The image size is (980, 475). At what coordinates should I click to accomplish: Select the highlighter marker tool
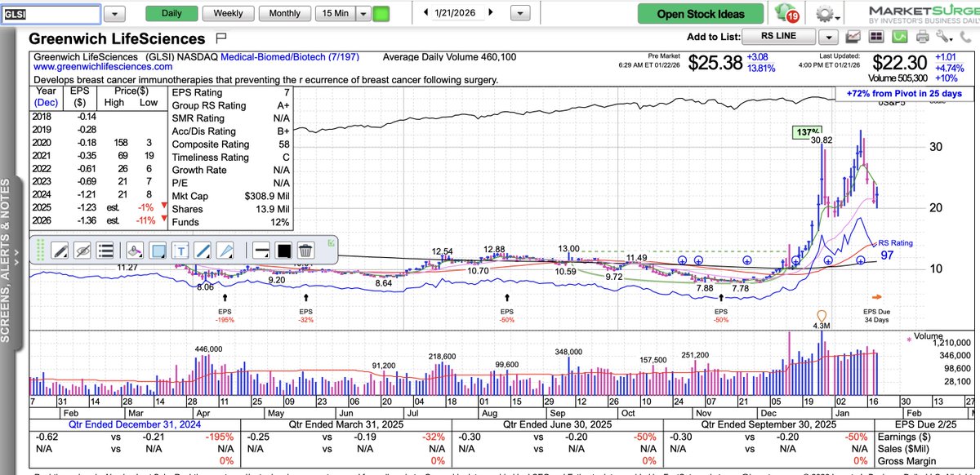pos(136,250)
